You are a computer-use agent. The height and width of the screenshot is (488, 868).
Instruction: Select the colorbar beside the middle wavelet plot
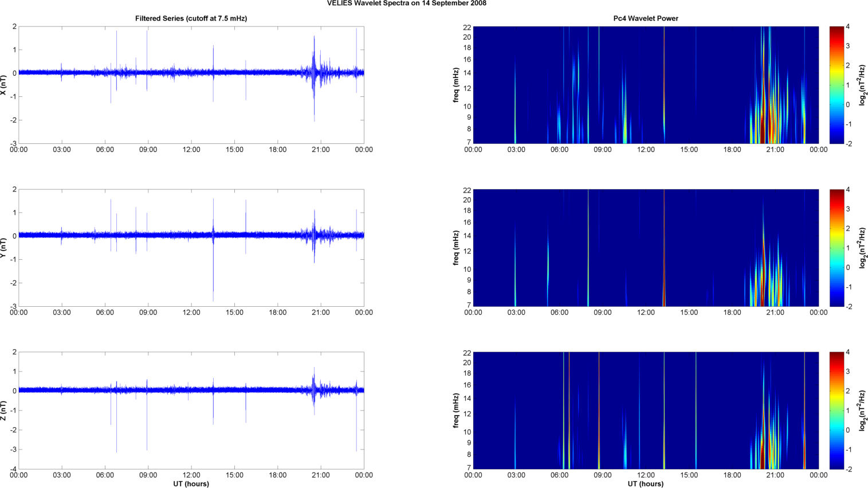tap(836, 248)
